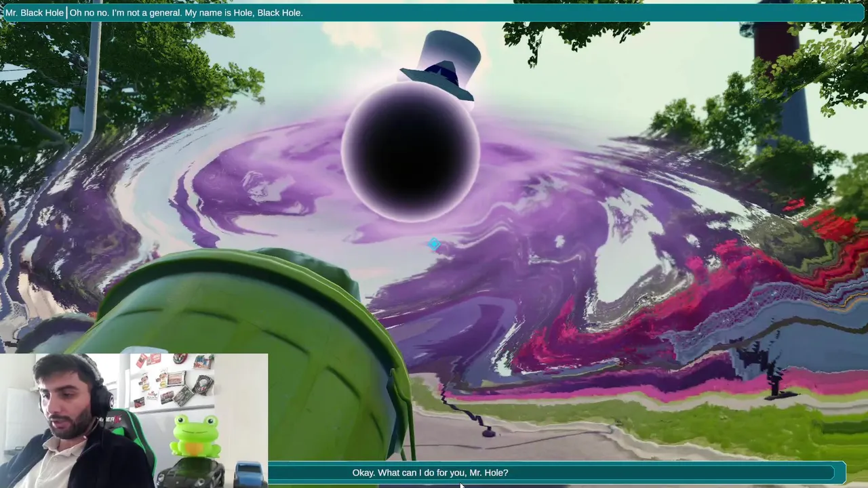This screenshot has height=488, width=868.
Task: Click the black hole character's top hat
Action: [441, 66]
